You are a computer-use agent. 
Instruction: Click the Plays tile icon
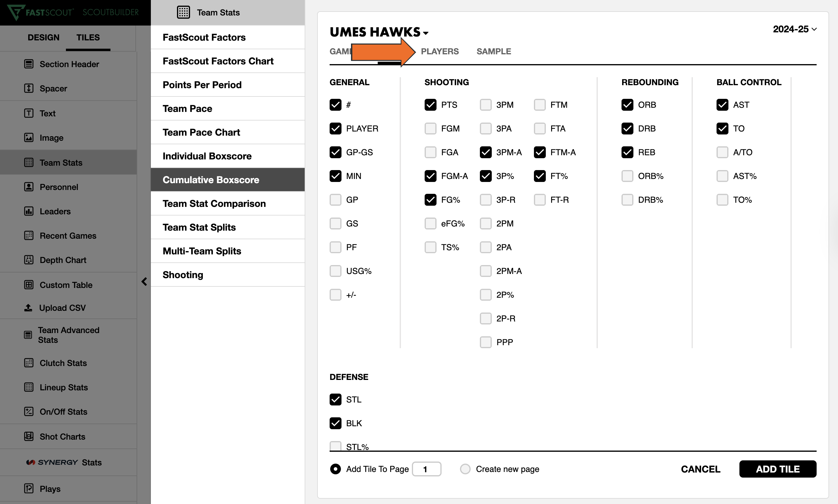coord(29,488)
